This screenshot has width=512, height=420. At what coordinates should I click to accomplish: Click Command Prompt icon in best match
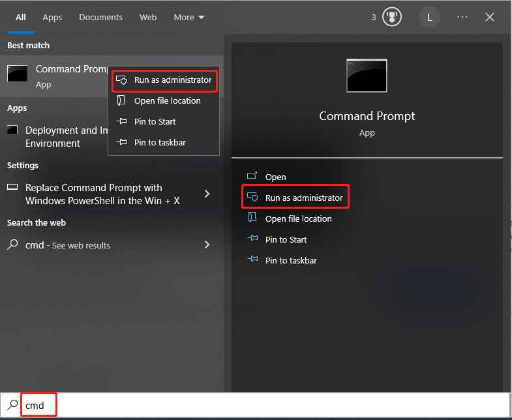tap(18, 74)
